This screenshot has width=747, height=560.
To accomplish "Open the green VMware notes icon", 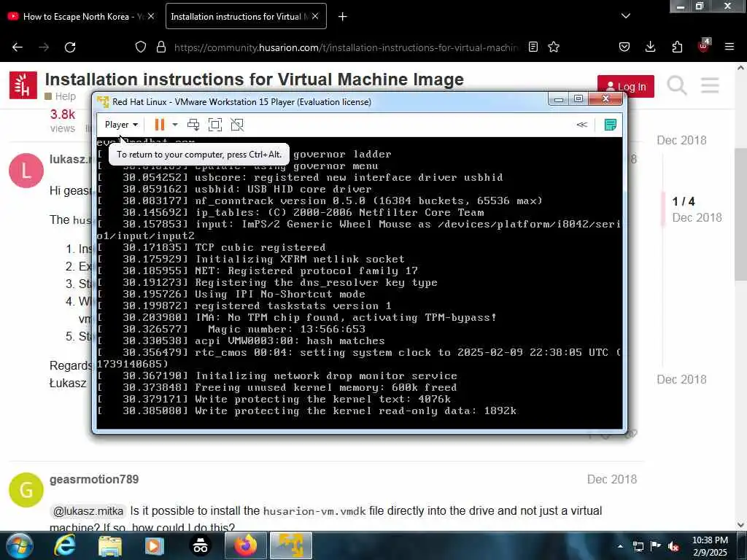I will [x=610, y=125].
